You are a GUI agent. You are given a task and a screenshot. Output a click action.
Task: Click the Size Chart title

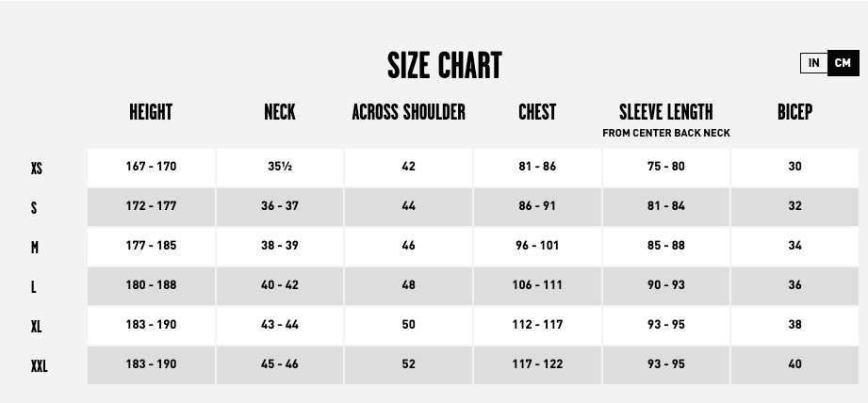pyautogui.click(x=444, y=66)
